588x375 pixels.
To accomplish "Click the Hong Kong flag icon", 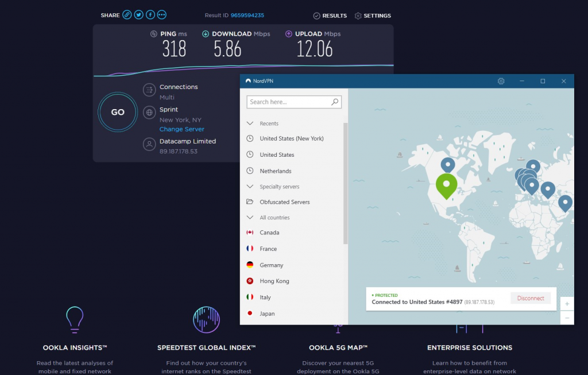I will tap(250, 280).
